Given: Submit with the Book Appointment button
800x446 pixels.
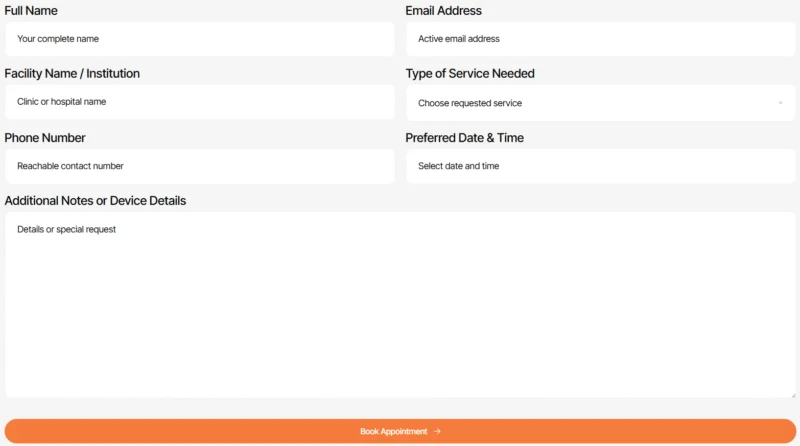Looking at the screenshot, I should [x=400, y=431].
